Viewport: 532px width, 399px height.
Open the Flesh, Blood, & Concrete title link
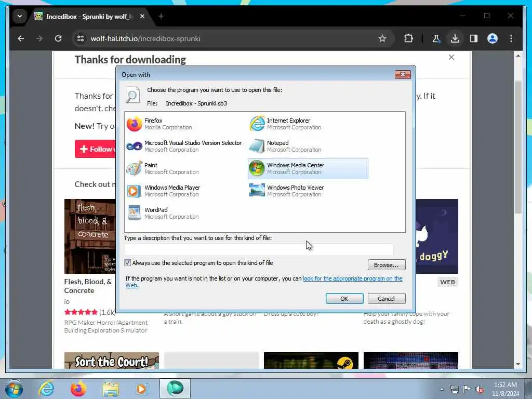pyautogui.click(x=88, y=286)
